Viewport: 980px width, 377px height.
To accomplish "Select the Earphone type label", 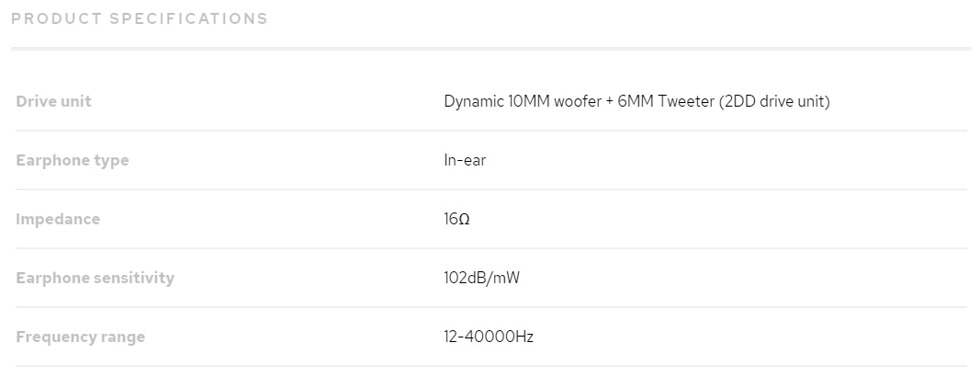I will click(73, 160).
